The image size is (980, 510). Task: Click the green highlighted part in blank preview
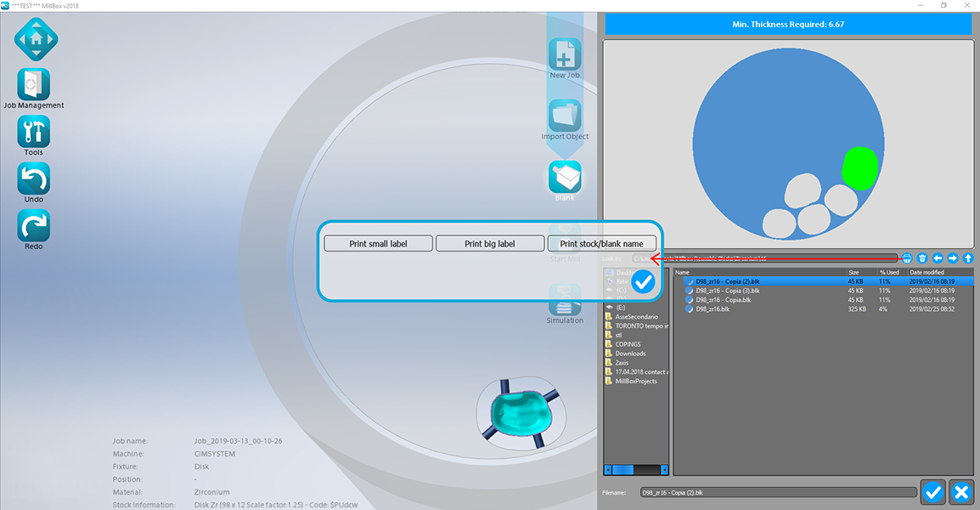[x=860, y=167]
